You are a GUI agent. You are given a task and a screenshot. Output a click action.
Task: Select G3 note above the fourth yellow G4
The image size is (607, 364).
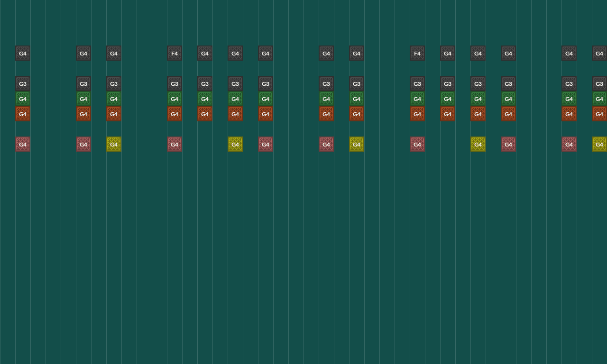point(478,83)
